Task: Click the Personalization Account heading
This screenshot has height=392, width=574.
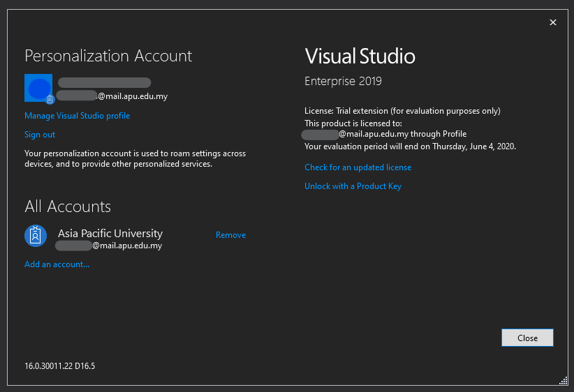Action: coord(108,56)
